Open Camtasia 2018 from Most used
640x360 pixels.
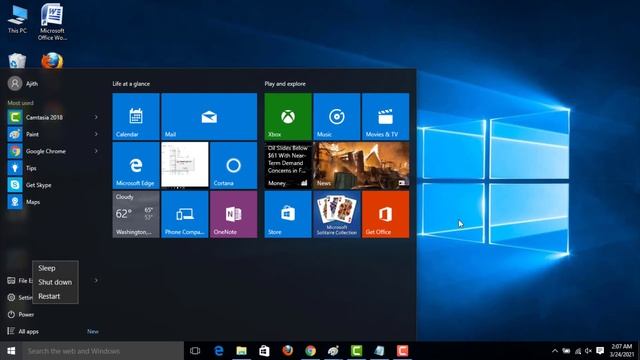coord(53,117)
